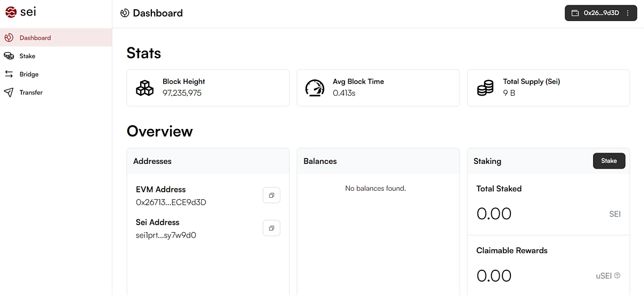The image size is (644, 295).
Task: Click the Avg Block Time label
Action: tap(358, 82)
